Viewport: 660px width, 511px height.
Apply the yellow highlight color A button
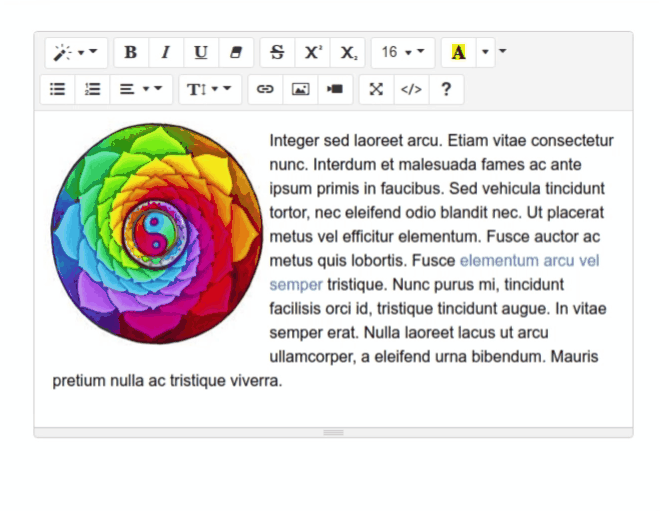coord(458,52)
